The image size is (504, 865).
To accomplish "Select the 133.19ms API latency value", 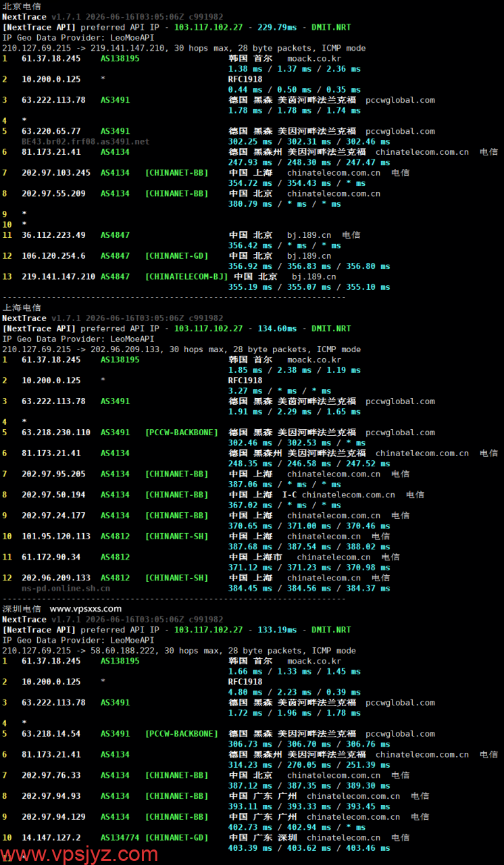I will pos(277,630).
